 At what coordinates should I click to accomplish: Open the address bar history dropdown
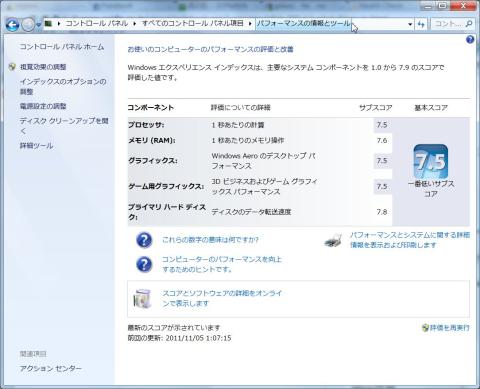[410, 24]
